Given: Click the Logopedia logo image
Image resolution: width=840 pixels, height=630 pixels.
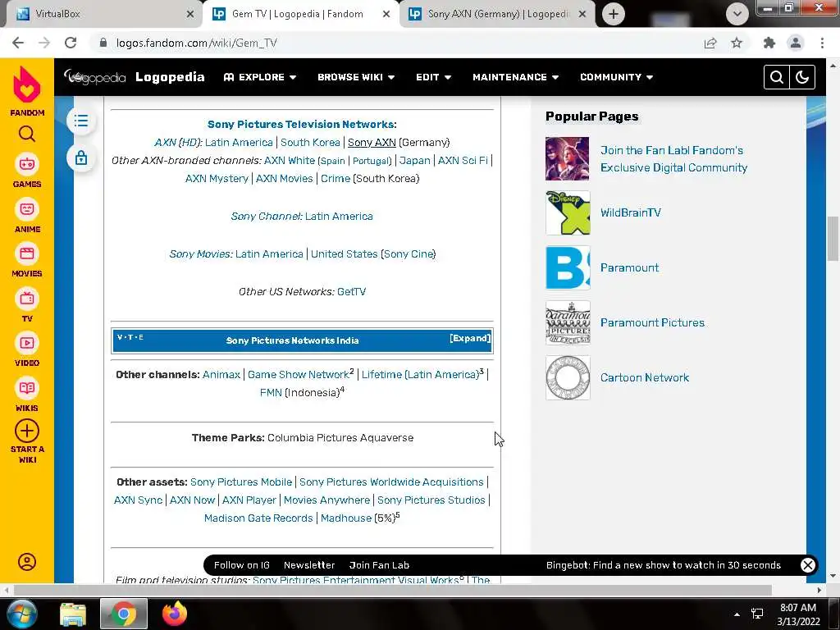Looking at the screenshot, I should coord(94,77).
